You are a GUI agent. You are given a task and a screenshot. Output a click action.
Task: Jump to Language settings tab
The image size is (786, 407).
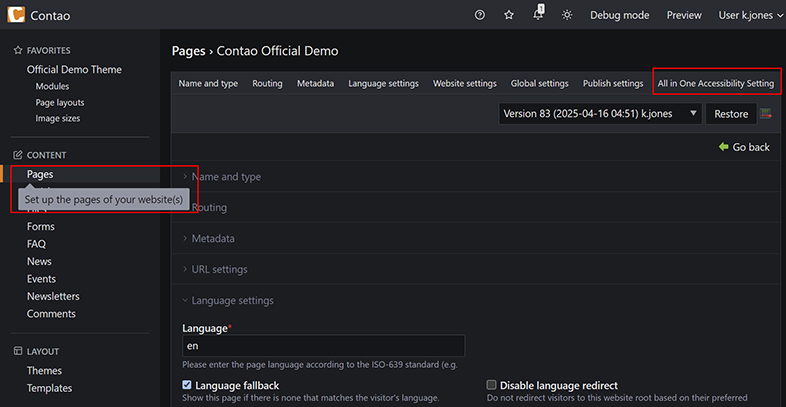coord(383,83)
